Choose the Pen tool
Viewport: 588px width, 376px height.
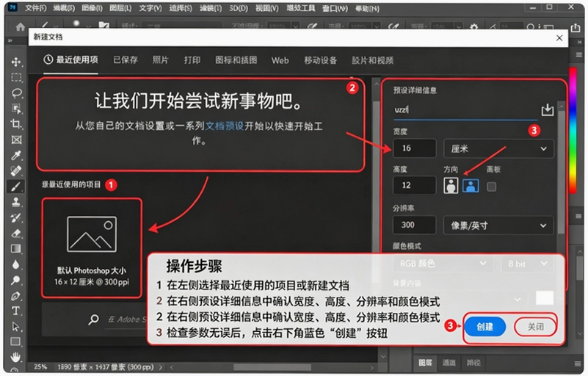coord(15,296)
